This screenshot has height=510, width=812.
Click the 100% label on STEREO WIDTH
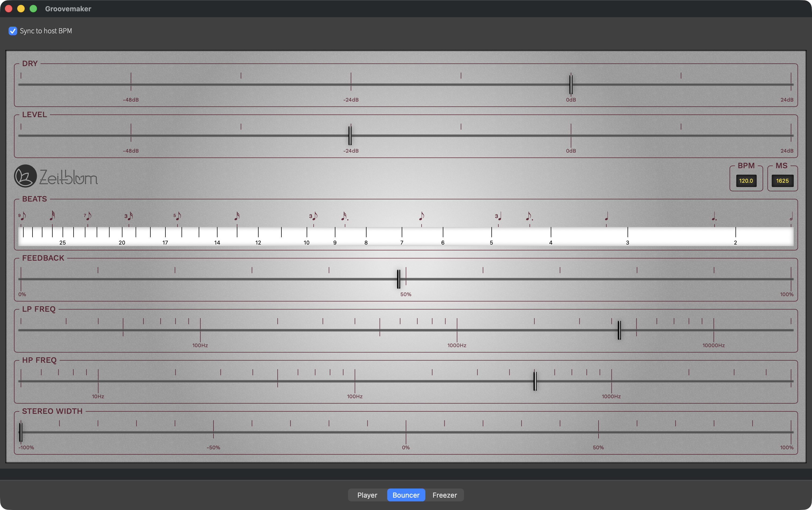pos(787,448)
